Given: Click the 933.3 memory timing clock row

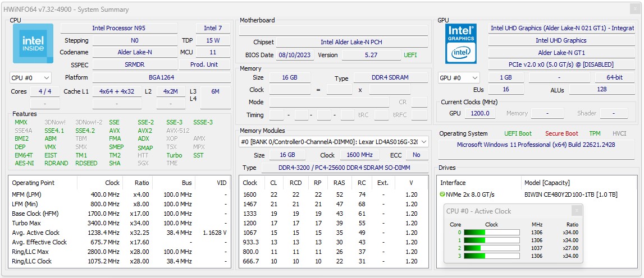Looking at the screenshot, I should click(334, 242).
